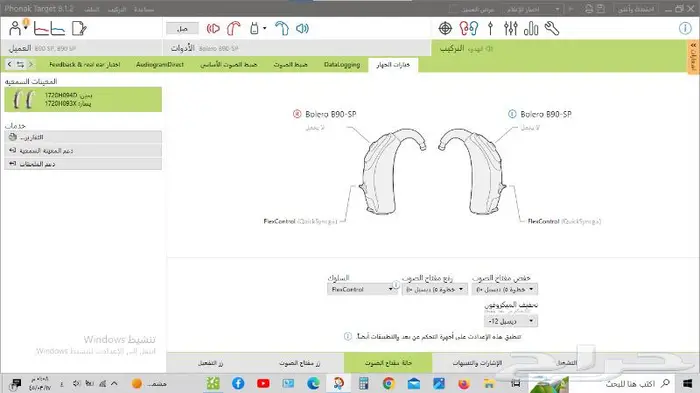
Task: Open دعم الملحقات service button
Action: pos(83,164)
